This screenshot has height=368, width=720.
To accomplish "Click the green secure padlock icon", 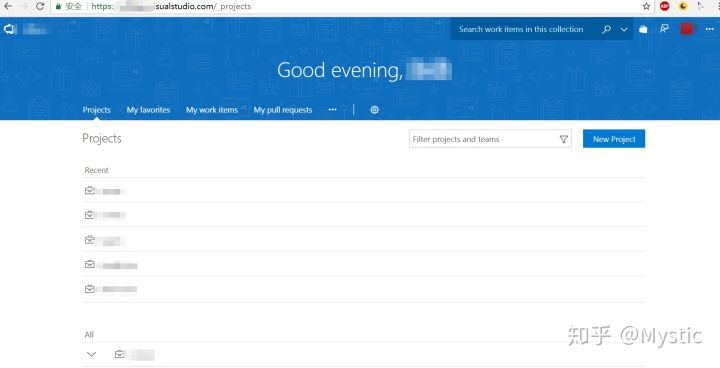I will (x=58, y=6).
